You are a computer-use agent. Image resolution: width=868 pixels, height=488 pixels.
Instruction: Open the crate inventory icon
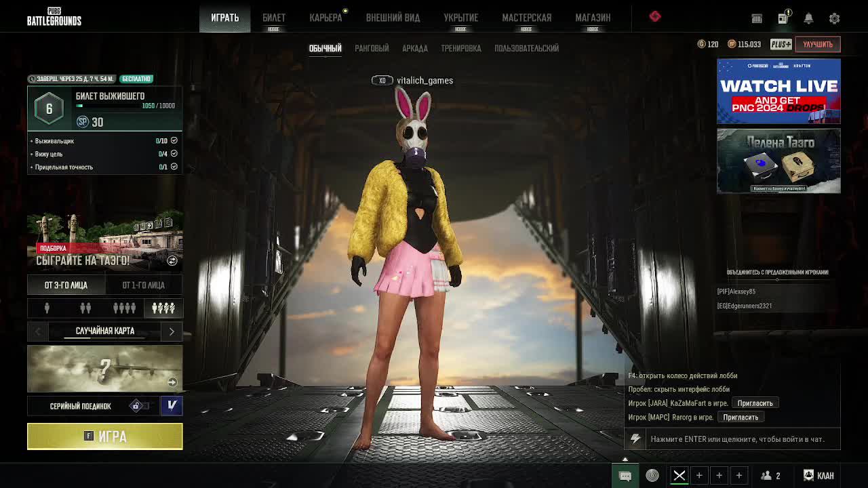tap(757, 18)
